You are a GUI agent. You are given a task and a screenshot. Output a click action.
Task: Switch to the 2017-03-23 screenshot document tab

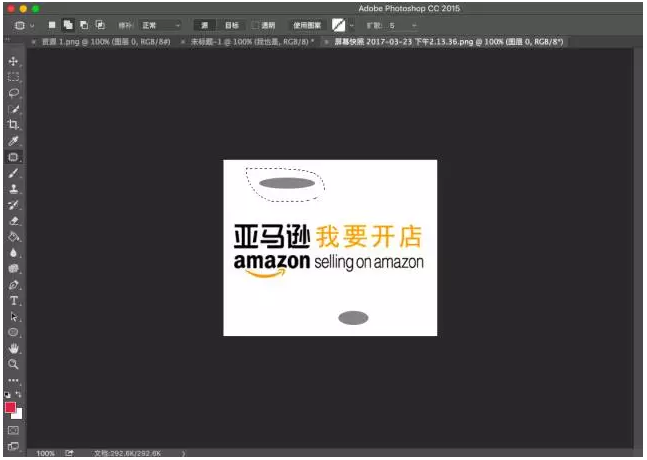(449, 42)
